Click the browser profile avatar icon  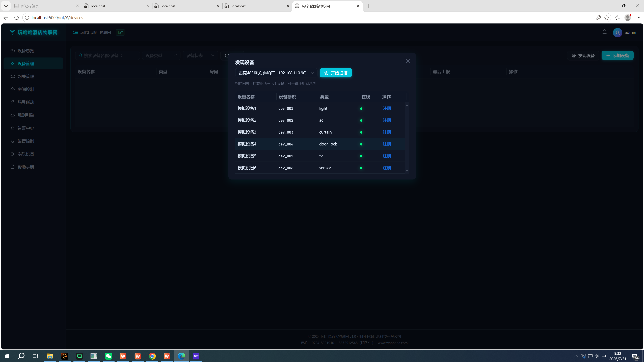tap(628, 17)
